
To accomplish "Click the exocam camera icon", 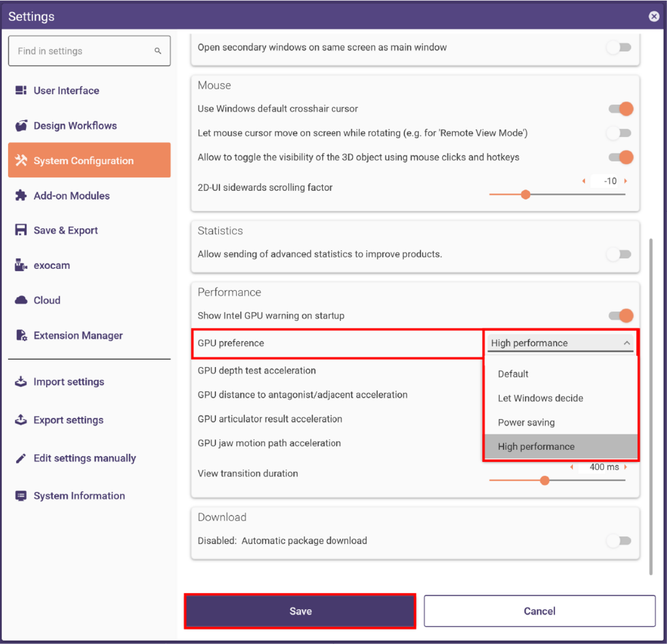I will 21,265.
